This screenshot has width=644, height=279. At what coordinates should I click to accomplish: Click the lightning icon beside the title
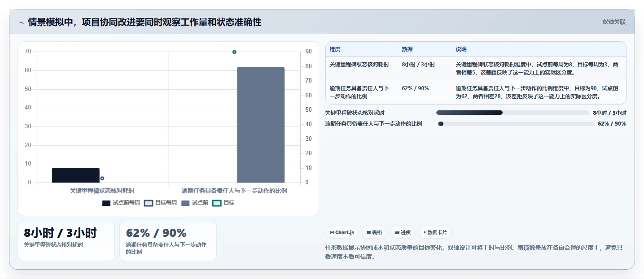(x=21, y=22)
